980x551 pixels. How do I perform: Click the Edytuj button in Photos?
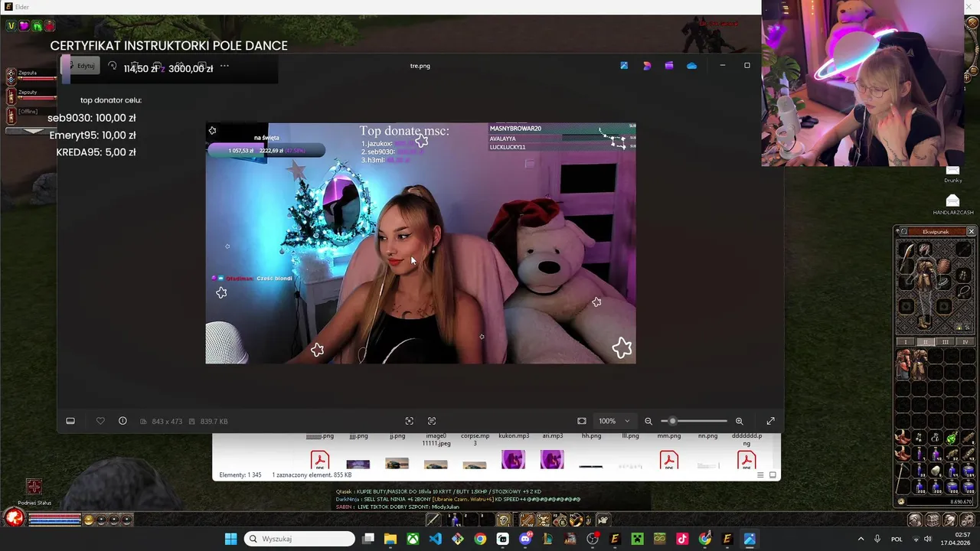(80, 66)
